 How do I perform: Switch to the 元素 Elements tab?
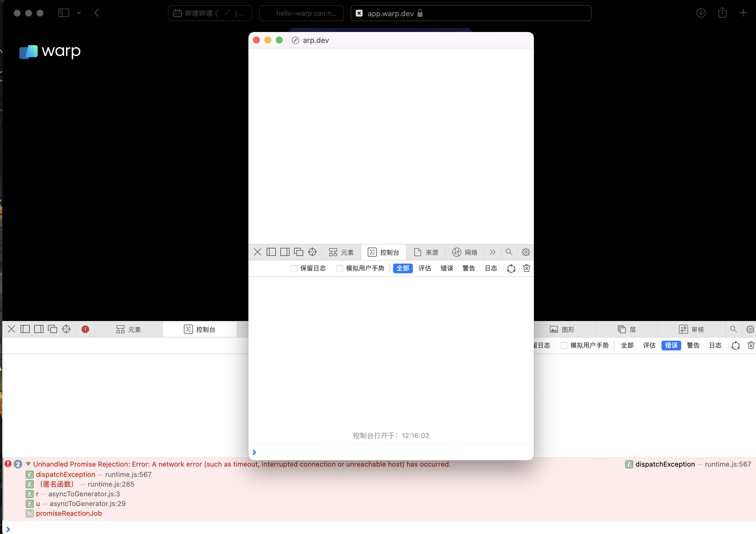(341, 252)
